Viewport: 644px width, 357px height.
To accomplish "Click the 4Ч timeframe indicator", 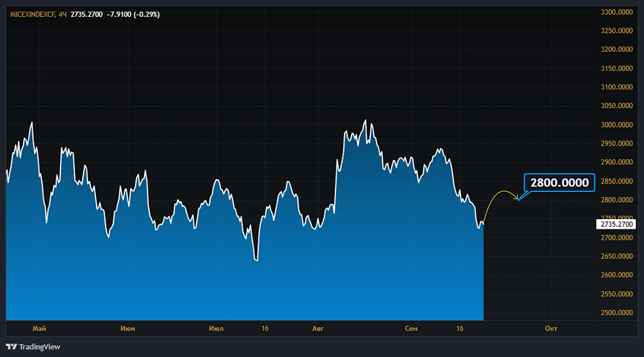I will pyautogui.click(x=62, y=14).
